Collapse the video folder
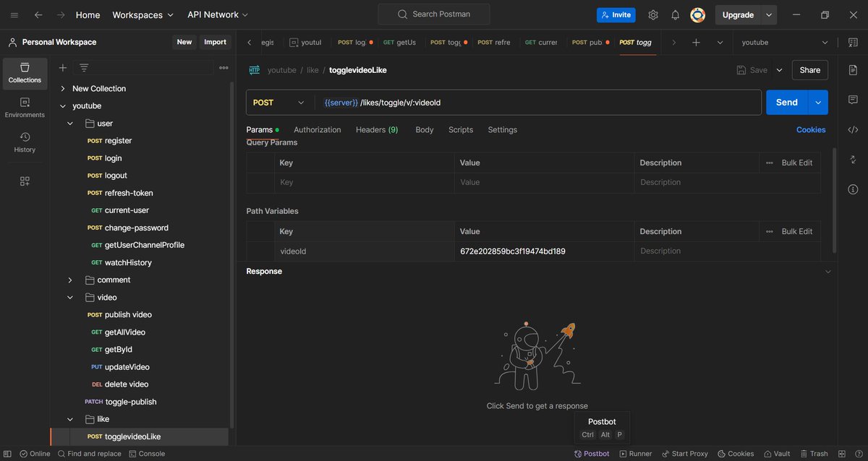 click(x=70, y=297)
